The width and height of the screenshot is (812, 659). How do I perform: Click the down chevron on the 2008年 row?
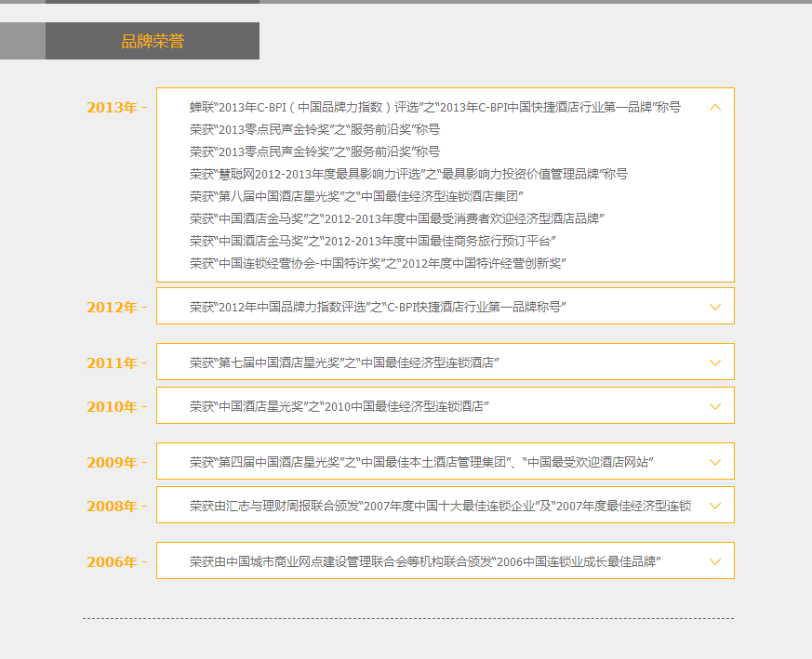pyautogui.click(x=714, y=506)
